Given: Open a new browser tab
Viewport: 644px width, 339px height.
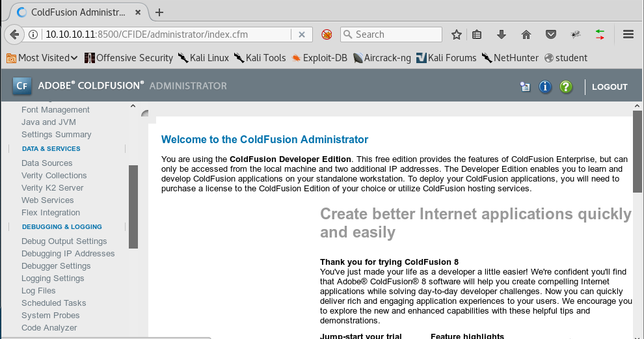Looking at the screenshot, I should pyautogui.click(x=159, y=12).
